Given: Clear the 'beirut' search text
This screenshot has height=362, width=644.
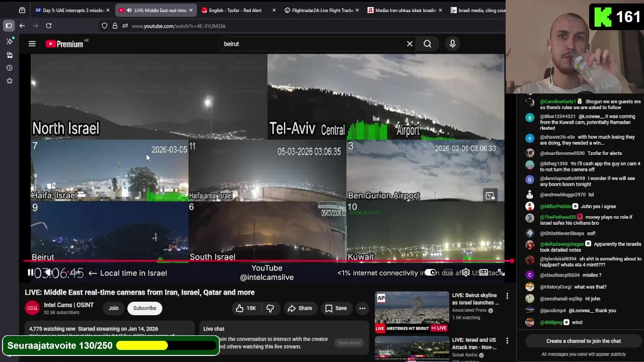Looking at the screenshot, I should 410,44.
